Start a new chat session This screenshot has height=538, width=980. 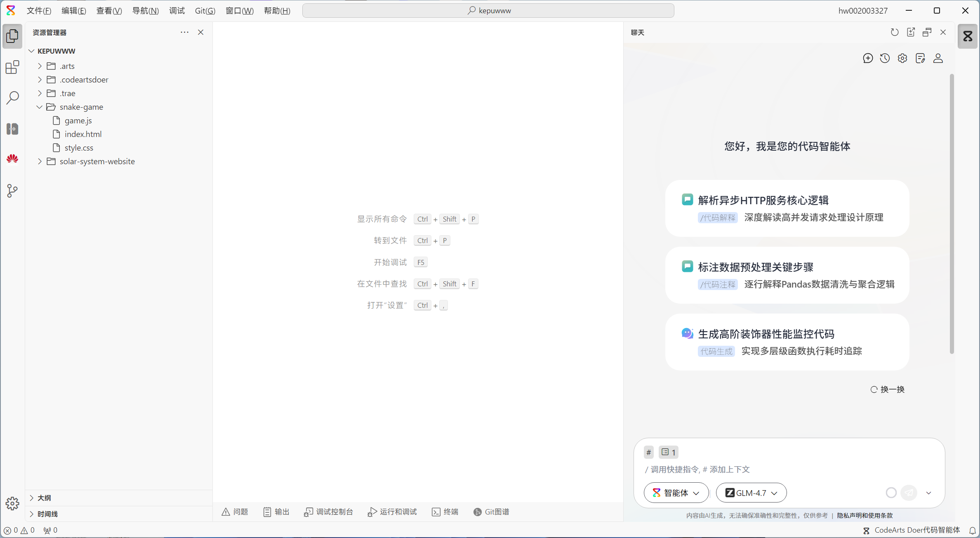868,58
